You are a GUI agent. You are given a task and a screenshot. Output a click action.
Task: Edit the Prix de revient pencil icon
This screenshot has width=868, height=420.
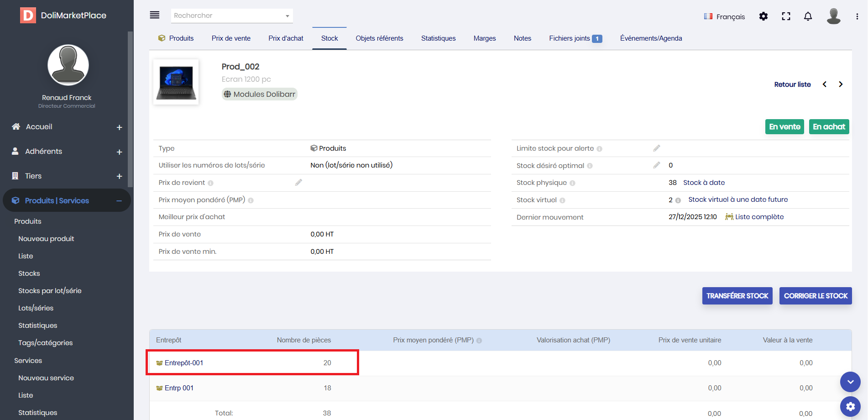298,183
